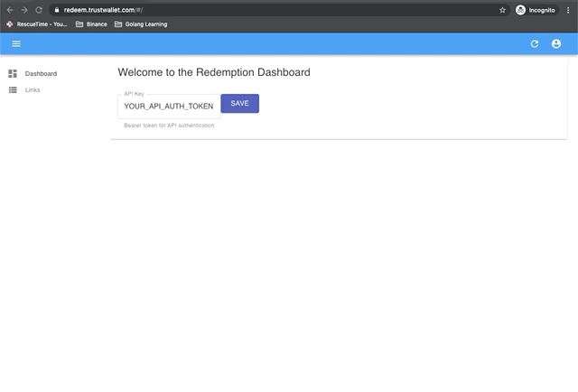Go back with the browser back arrow

click(10, 10)
